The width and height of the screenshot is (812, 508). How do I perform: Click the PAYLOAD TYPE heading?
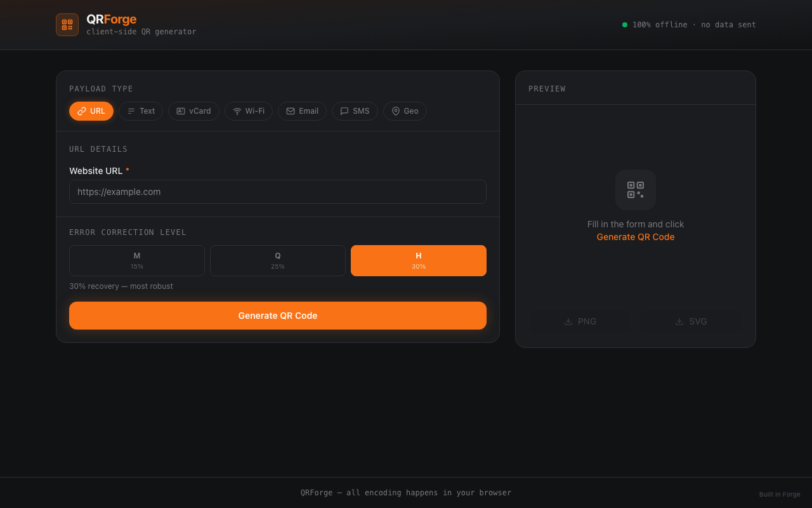[101, 89]
